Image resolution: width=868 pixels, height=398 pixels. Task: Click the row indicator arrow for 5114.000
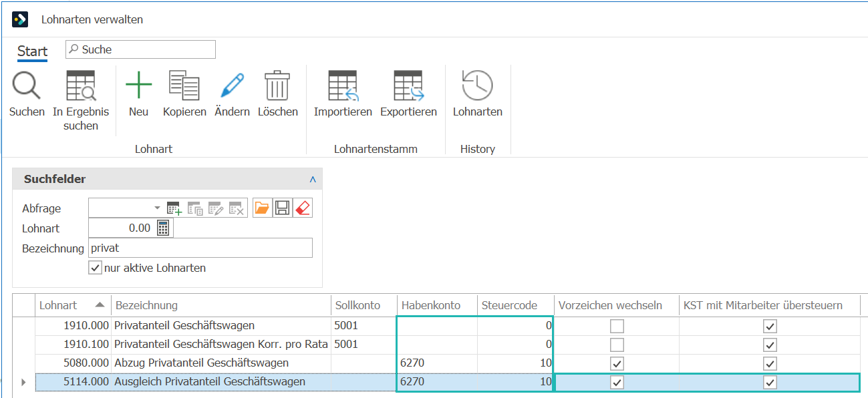click(24, 382)
